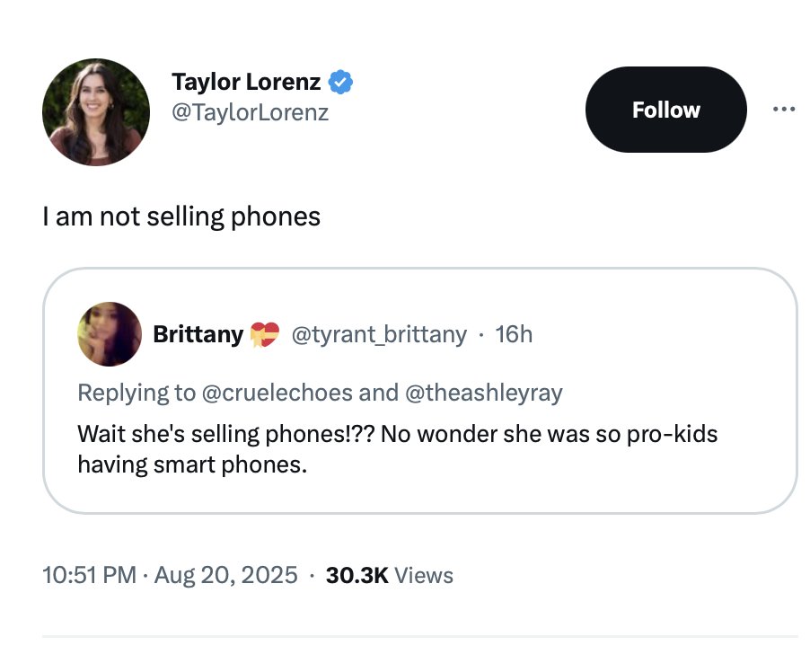
Task: Click the 16h timestamp on quoted tweet
Action: [514, 334]
